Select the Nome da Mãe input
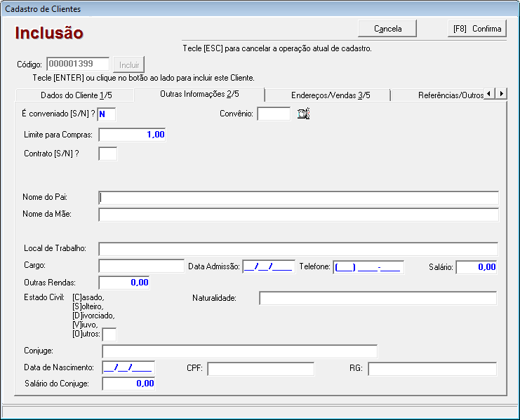The height and width of the screenshot is (420, 520). click(298, 215)
